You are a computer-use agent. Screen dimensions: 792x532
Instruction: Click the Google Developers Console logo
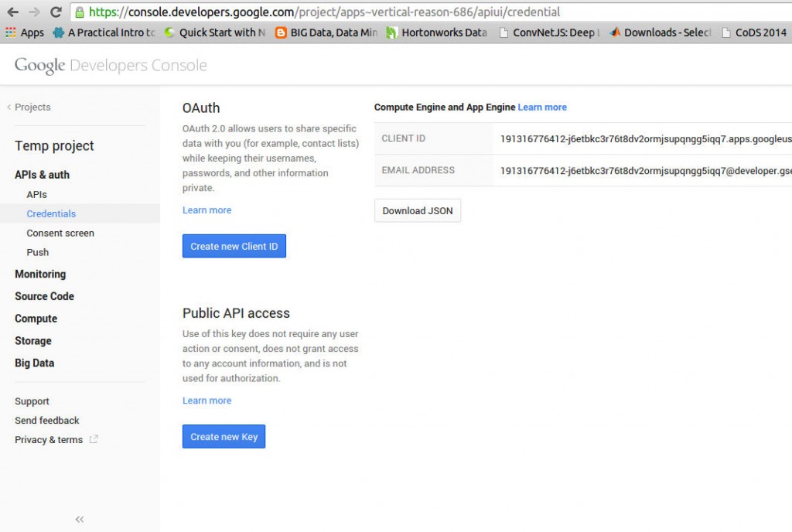tap(110, 66)
